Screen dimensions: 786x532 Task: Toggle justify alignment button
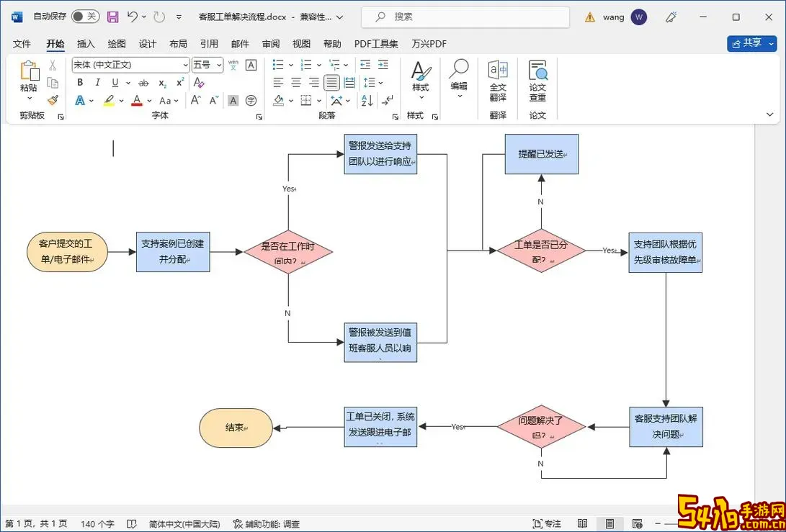point(331,83)
